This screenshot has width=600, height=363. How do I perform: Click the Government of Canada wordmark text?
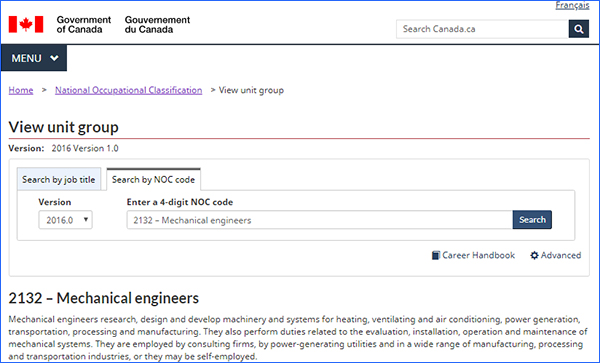click(83, 24)
